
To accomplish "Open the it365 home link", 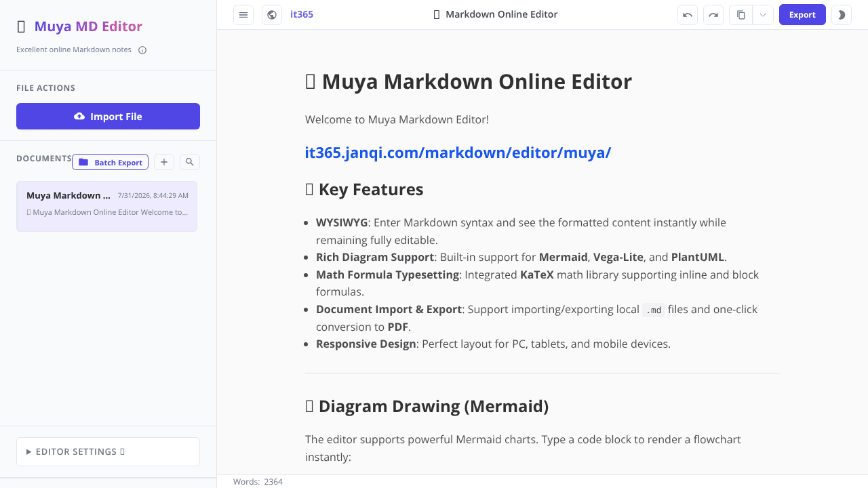I will [302, 14].
